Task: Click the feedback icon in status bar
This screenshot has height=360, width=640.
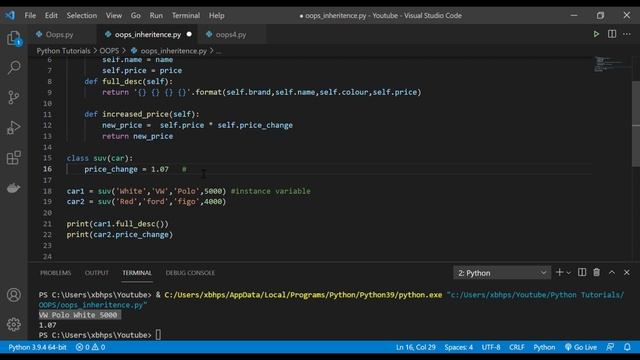Action: point(610,347)
